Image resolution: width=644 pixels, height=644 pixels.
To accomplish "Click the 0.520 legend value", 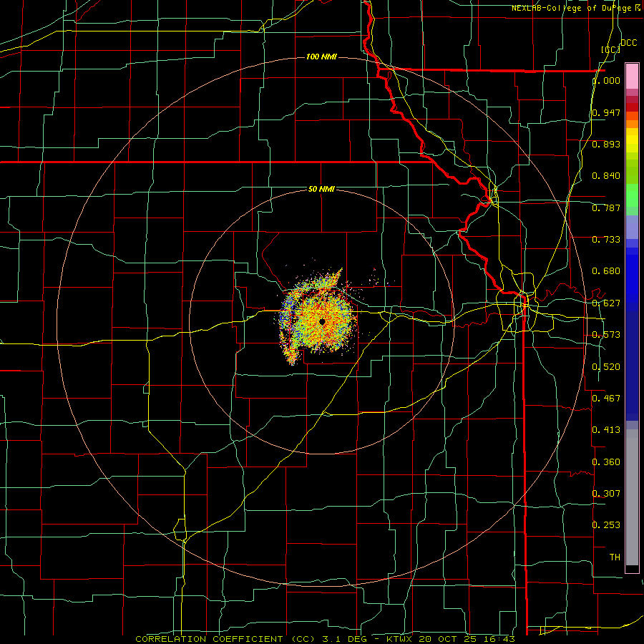I will tap(606, 366).
